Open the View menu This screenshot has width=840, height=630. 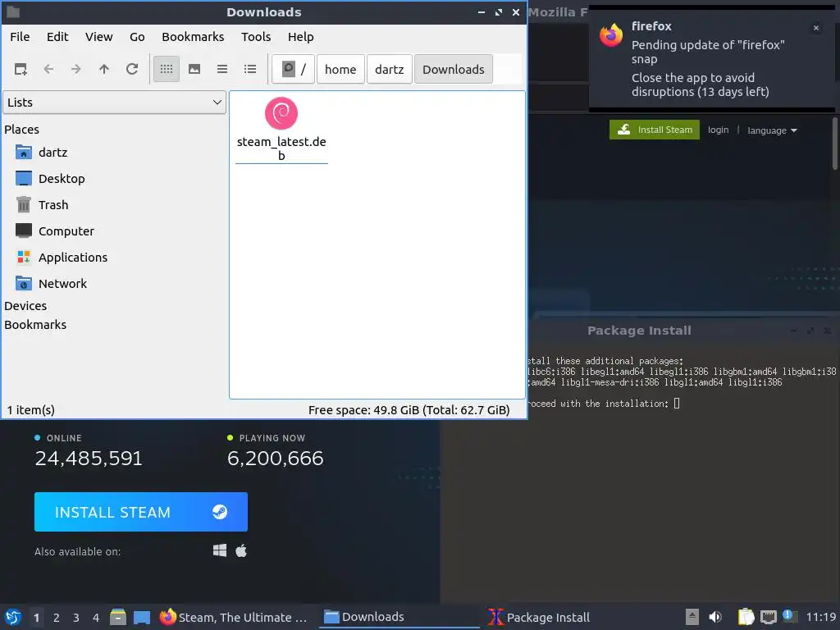pos(99,37)
